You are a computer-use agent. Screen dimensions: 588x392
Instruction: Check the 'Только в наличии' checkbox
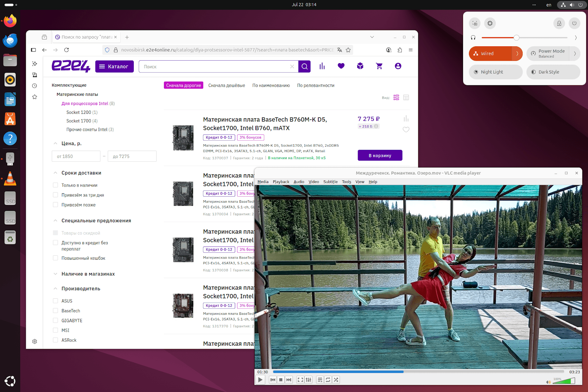tap(55, 185)
